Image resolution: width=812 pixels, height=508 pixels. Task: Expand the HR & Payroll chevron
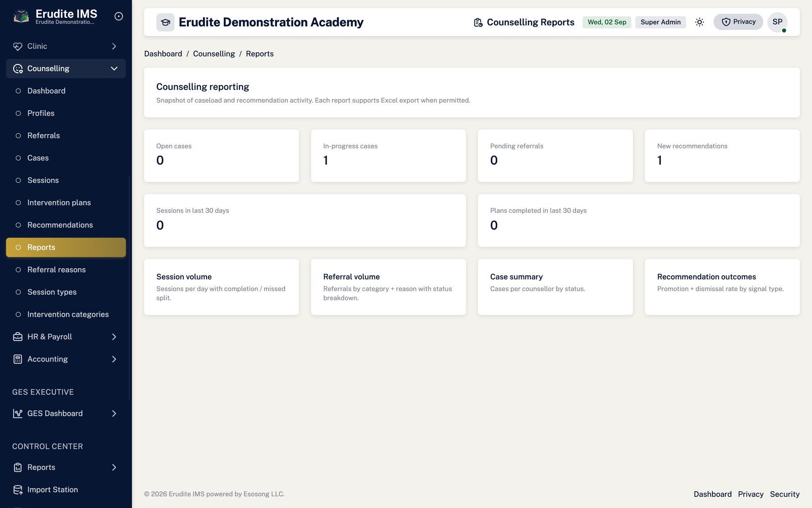point(114,337)
